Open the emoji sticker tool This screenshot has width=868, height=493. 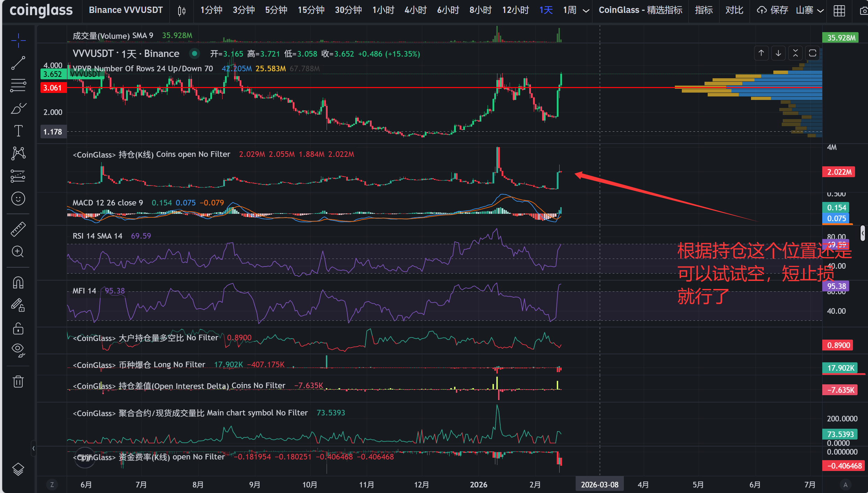click(18, 199)
